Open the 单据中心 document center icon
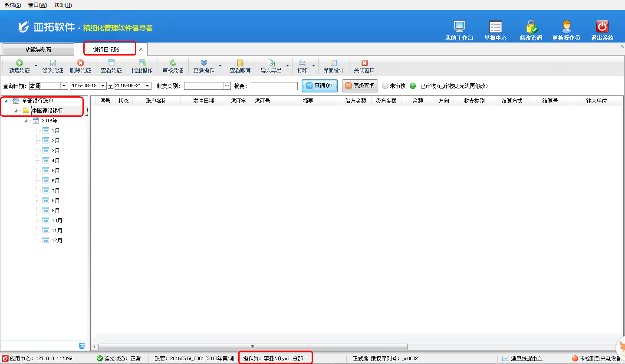This screenshot has height=364, width=625. coord(495,27)
